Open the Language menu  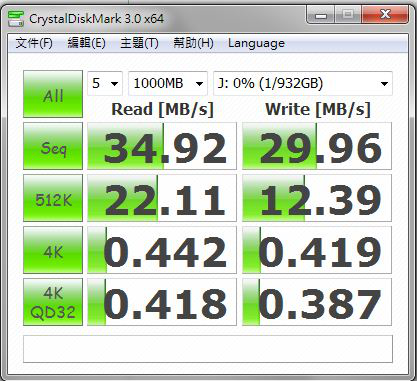(256, 43)
